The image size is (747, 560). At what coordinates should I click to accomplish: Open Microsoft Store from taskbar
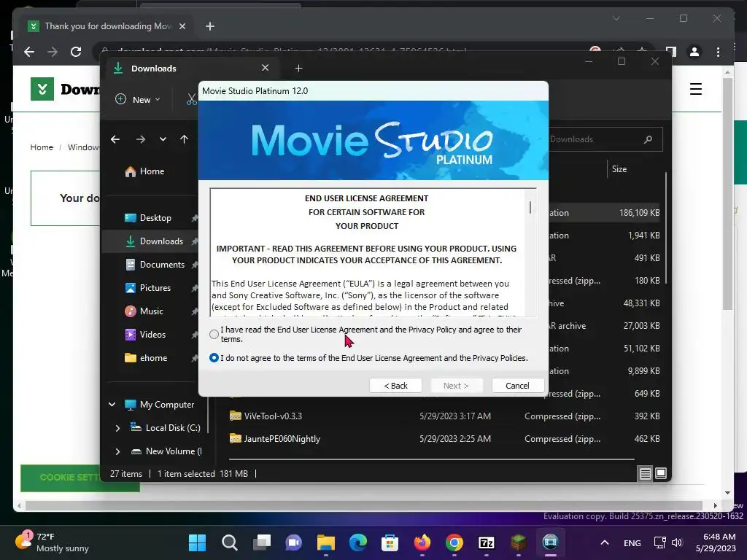click(390, 542)
